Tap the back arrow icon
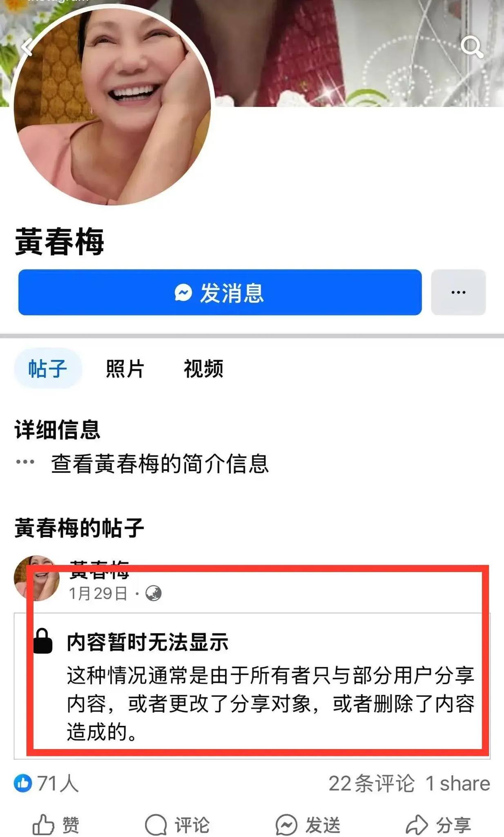The image size is (504, 837). [27, 47]
